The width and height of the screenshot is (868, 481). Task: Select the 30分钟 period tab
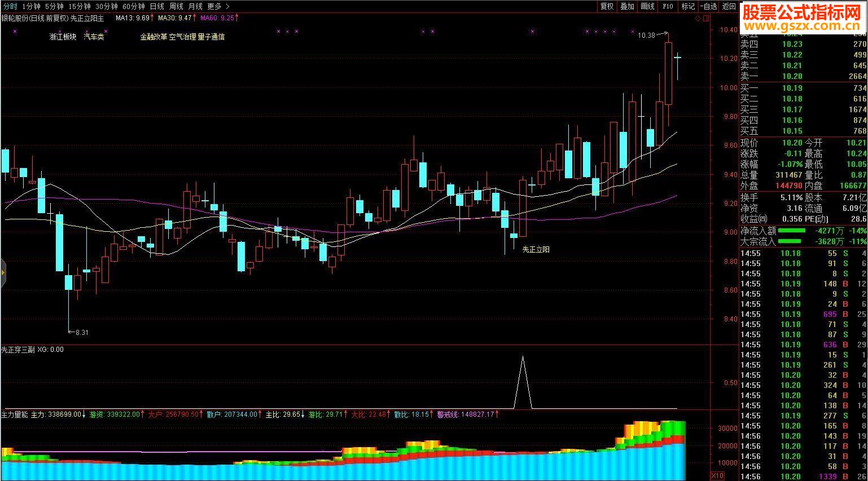coord(106,6)
